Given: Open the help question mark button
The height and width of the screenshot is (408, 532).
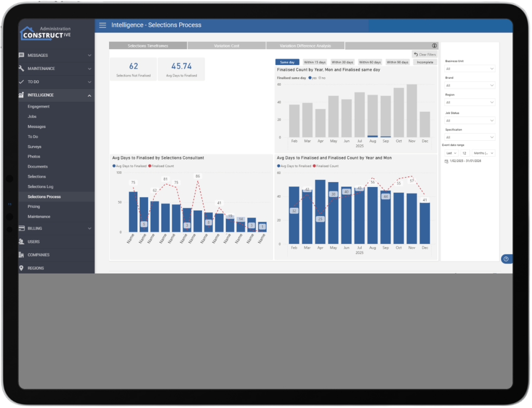Looking at the screenshot, I should pos(506,259).
